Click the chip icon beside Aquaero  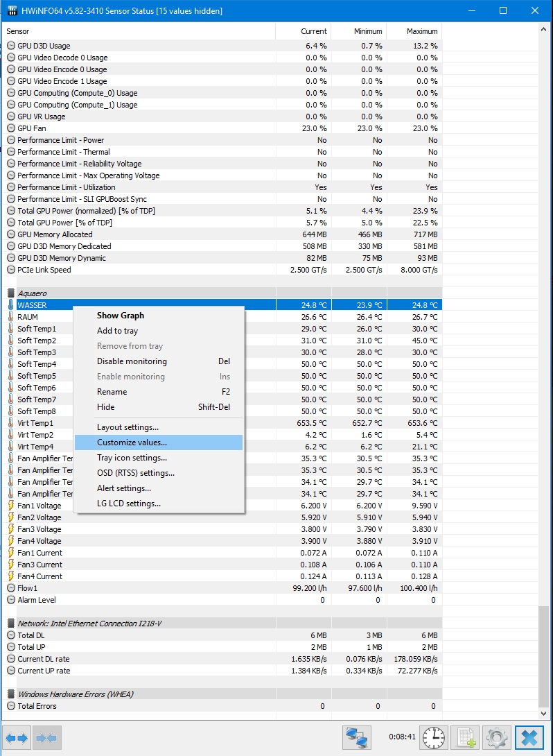pos(11,293)
